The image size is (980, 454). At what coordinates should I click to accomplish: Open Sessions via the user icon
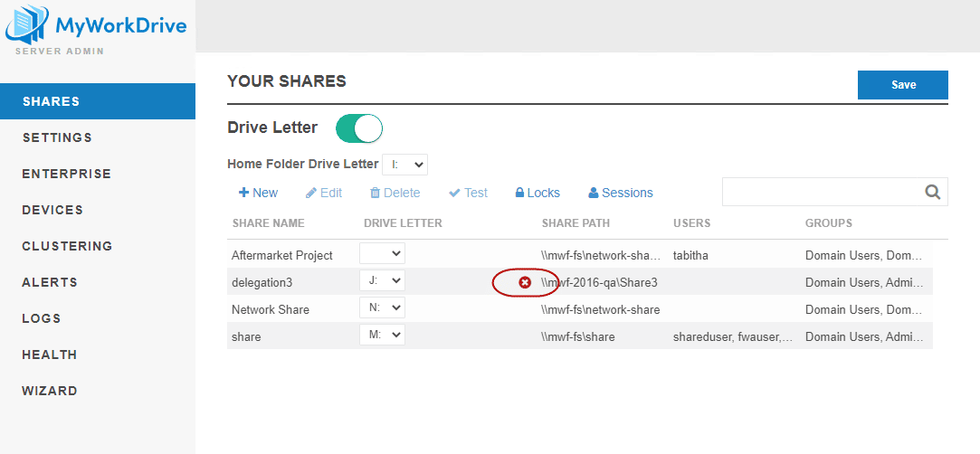point(594,193)
